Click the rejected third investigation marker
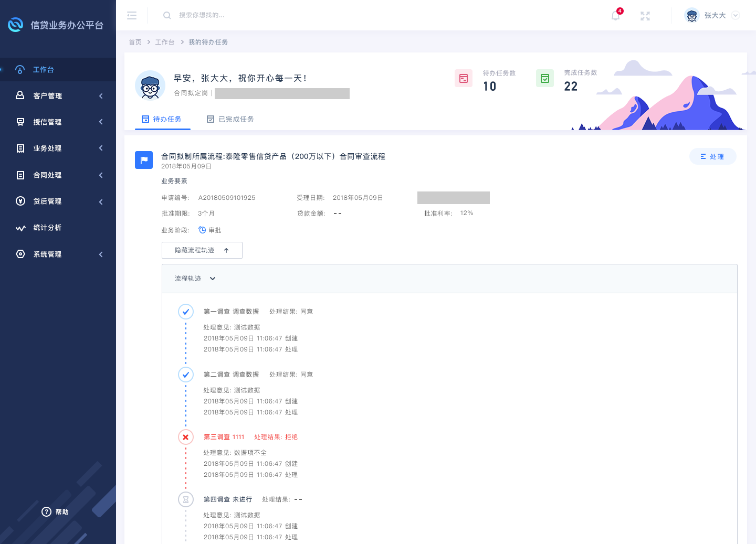 (x=186, y=437)
